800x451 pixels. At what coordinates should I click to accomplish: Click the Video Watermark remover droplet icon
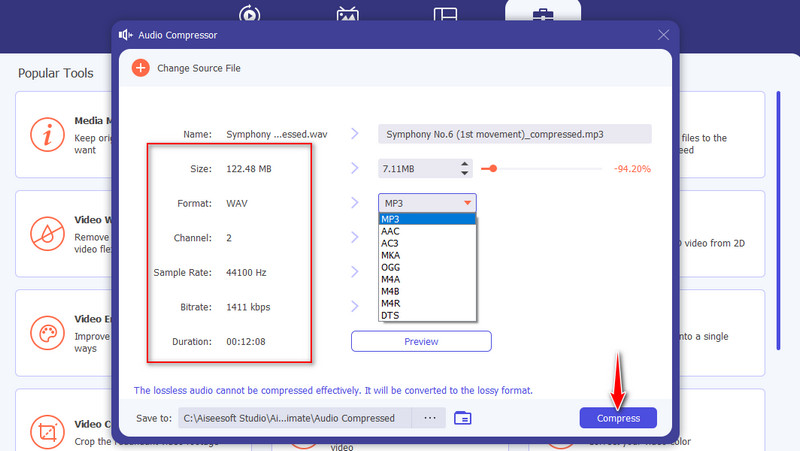point(46,233)
